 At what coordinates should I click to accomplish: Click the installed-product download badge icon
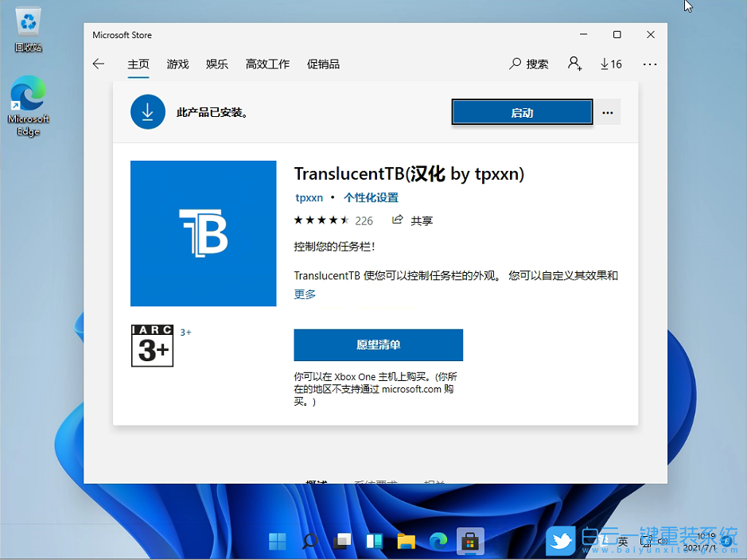point(147,111)
